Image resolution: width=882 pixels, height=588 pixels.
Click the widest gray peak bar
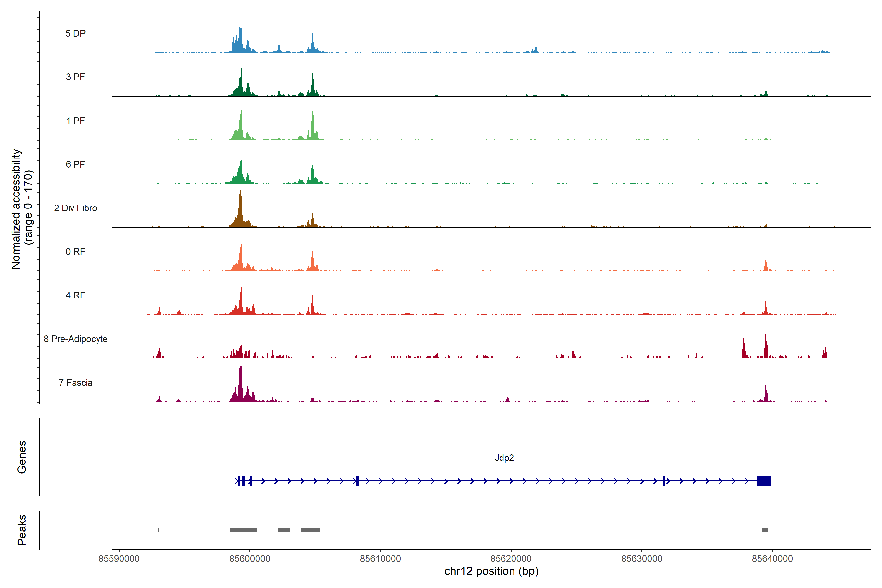(x=243, y=530)
